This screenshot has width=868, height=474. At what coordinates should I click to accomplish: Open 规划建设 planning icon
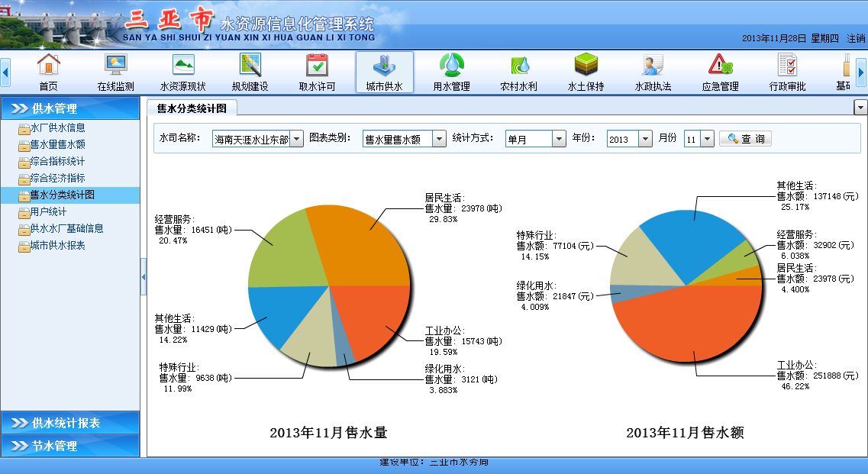[x=250, y=66]
